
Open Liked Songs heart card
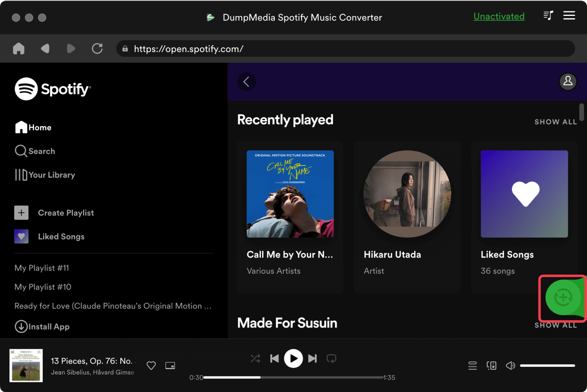(x=524, y=194)
